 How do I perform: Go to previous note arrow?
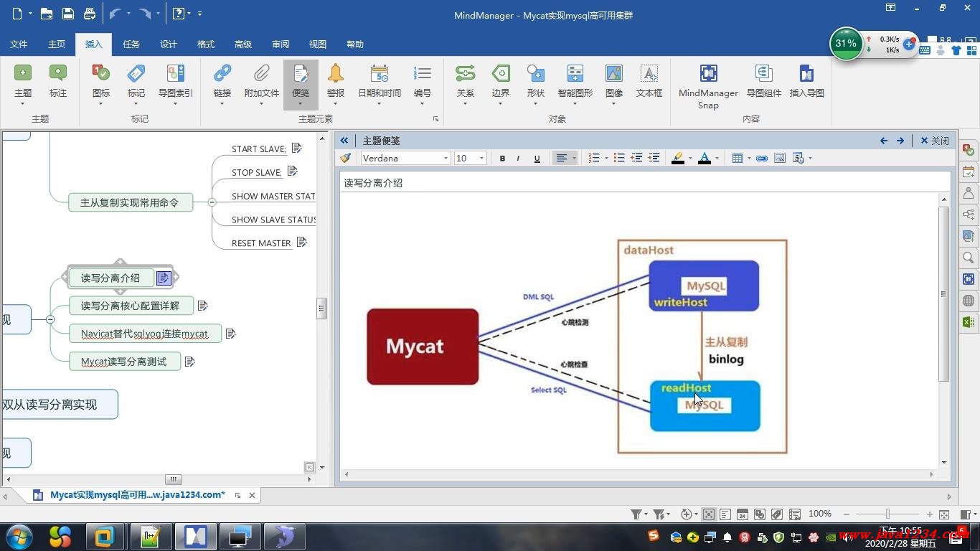point(884,141)
